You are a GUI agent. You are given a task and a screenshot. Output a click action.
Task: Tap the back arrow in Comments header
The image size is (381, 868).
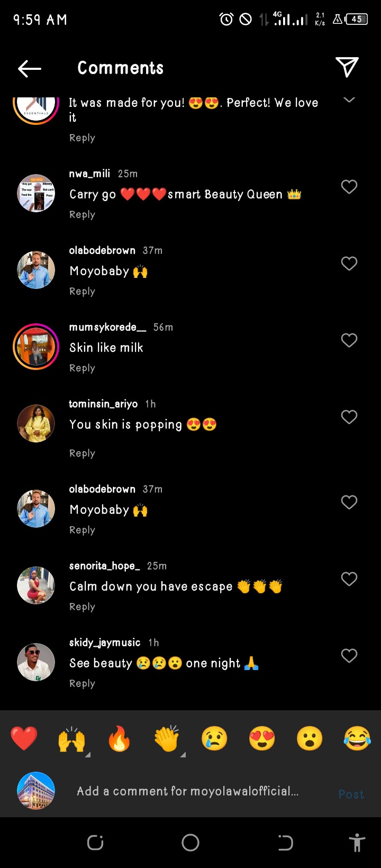pos(30,68)
